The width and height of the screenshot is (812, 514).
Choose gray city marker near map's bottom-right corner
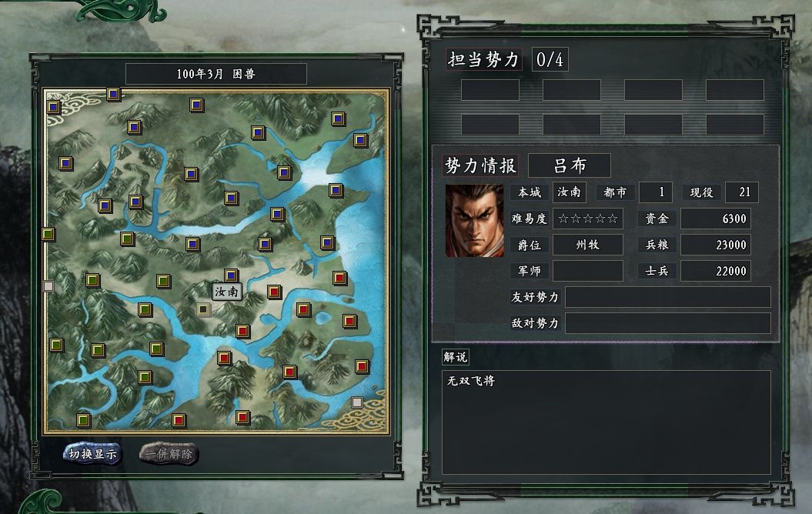[x=357, y=402]
